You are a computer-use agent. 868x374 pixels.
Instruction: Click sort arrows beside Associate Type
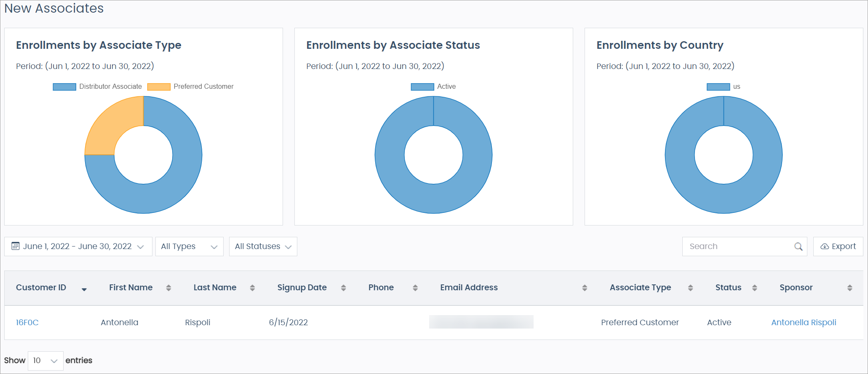(690, 288)
